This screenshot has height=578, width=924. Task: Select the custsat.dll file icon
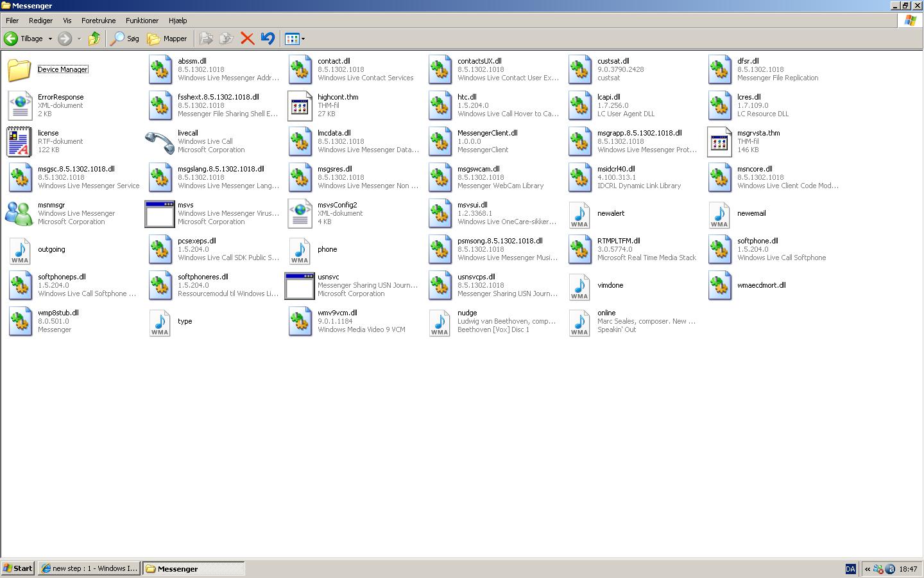click(580, 69)
